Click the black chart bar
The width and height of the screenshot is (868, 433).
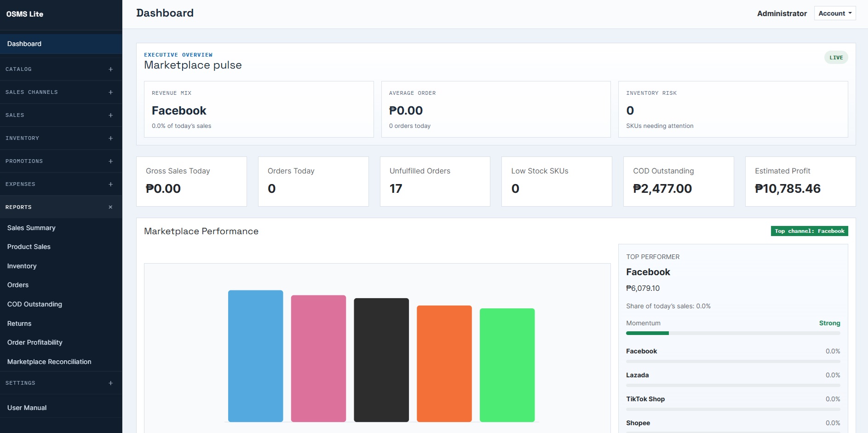[x=381, y=360]
